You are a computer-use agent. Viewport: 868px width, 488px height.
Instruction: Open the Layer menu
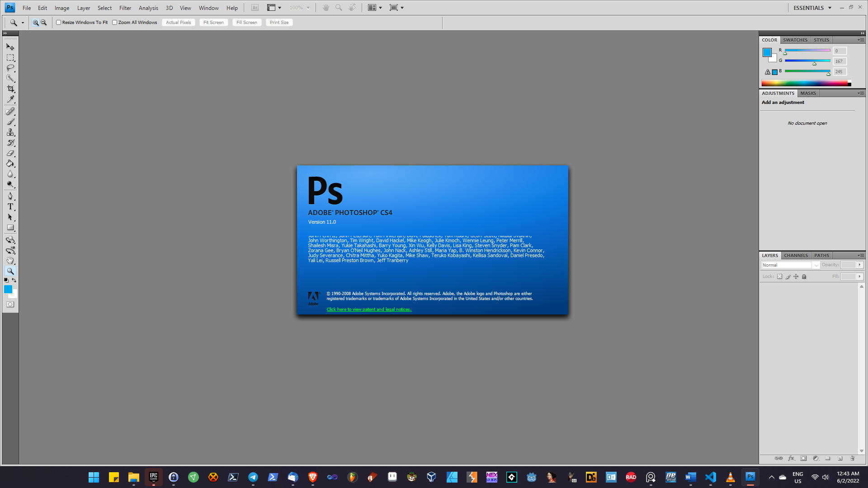click(84, 8)
